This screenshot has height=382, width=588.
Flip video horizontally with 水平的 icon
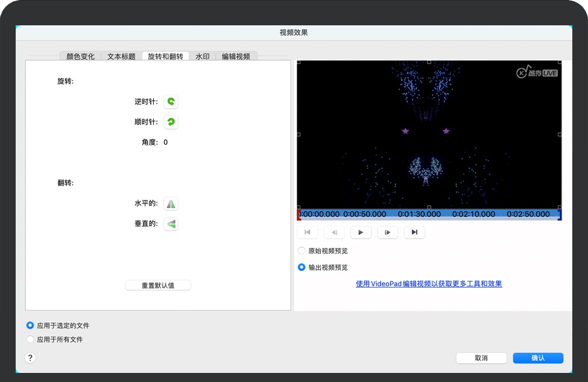[x=171, y=204]
